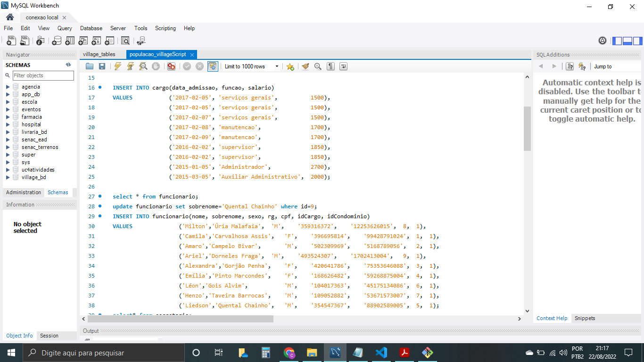The width and height of the screenshot is (644, 362).
Task: Save the snippet using the star icon
Action: click(290, 66)
